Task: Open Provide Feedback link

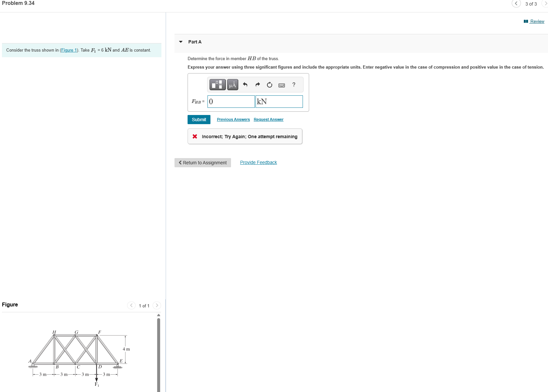Action: click(x=258, y=162)
